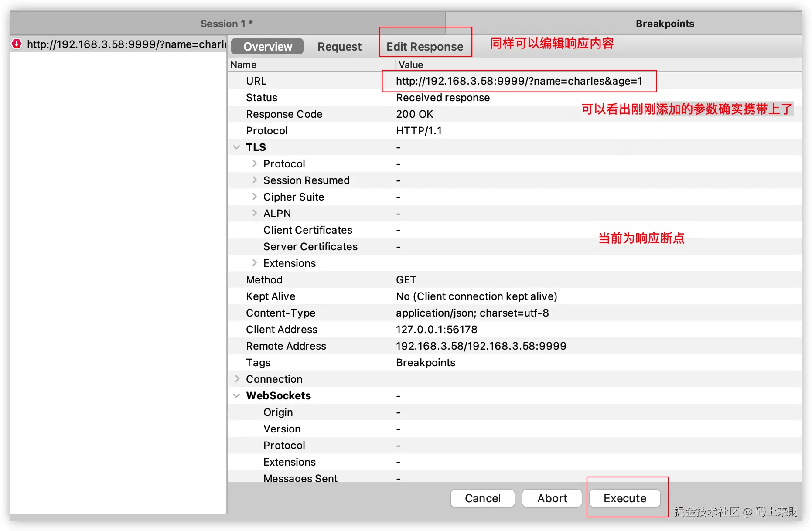Screen dimensions: 812x531
Task: Expand the Cipher Suite entry
Action: (255, 196)
